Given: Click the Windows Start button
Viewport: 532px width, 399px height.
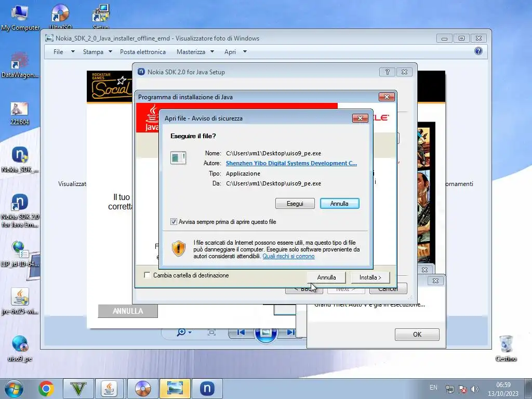Looking at the screenshot, I should pyautogui.click(x=14, y=389).
